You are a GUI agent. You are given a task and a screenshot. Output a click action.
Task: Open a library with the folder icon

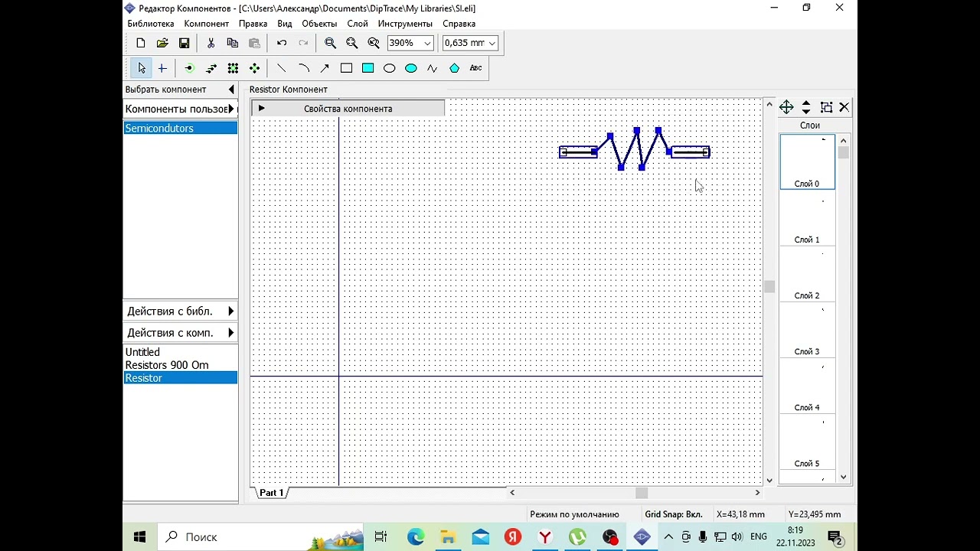coord(162,44)
